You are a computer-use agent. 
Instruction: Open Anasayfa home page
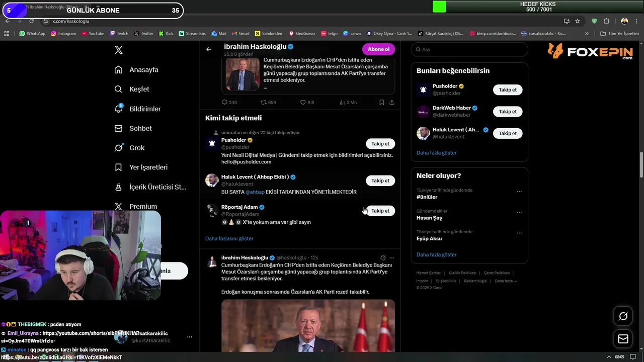[136, 69]
